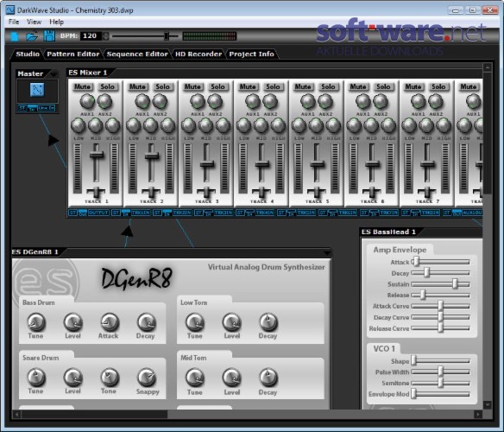Image resolution: width=504 pixels, height=432 pixels.
Task: Click Low Tom Decay knob
Action: coord(268,322)
